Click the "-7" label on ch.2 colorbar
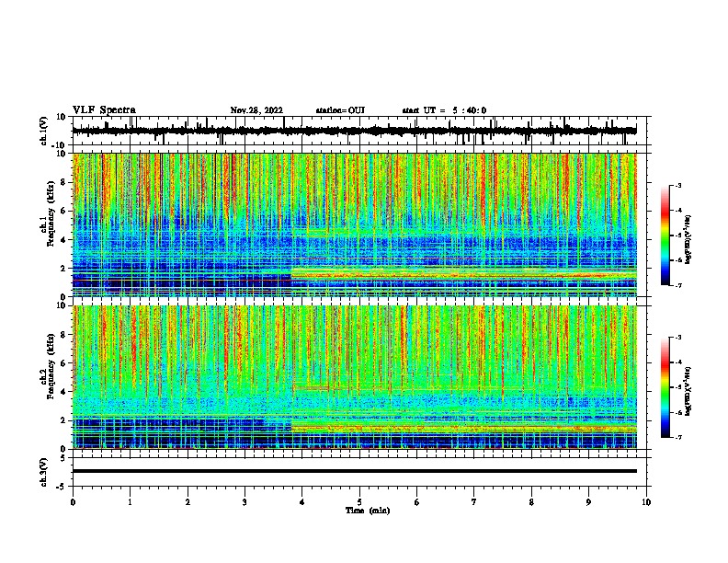This screenshot has width=728, height=563. click(x=677, y=438)
